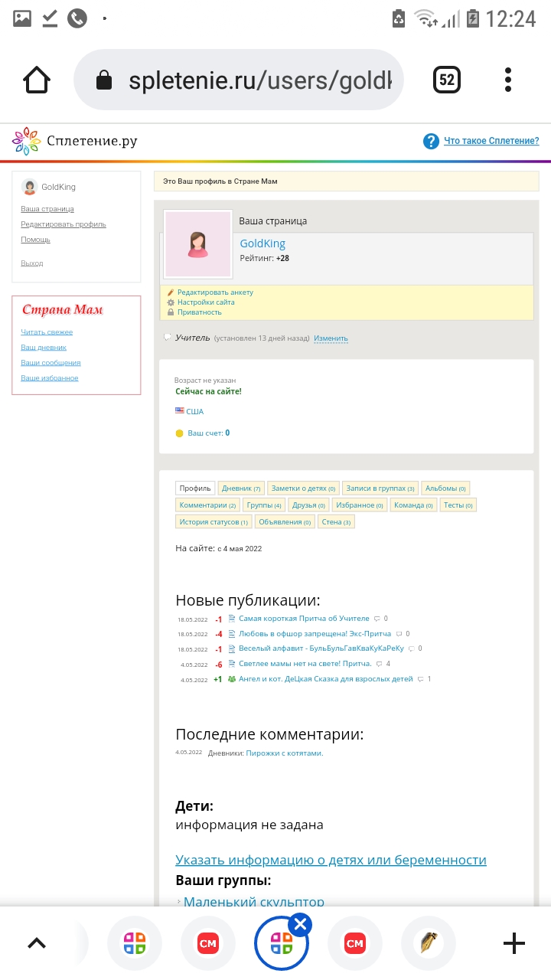551x980 pixels.
Task: Click the Ваше избранное link
Action: point(50,377)
